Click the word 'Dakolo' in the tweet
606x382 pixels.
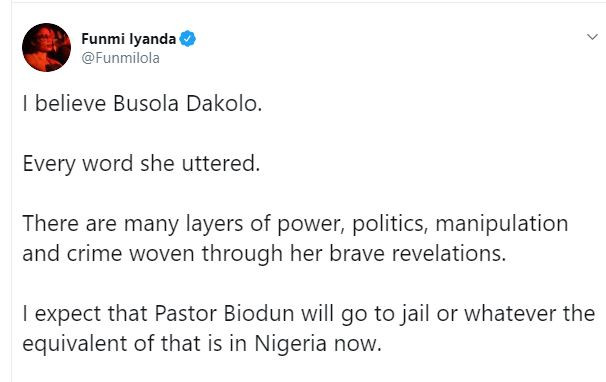[x=221, y=104]
